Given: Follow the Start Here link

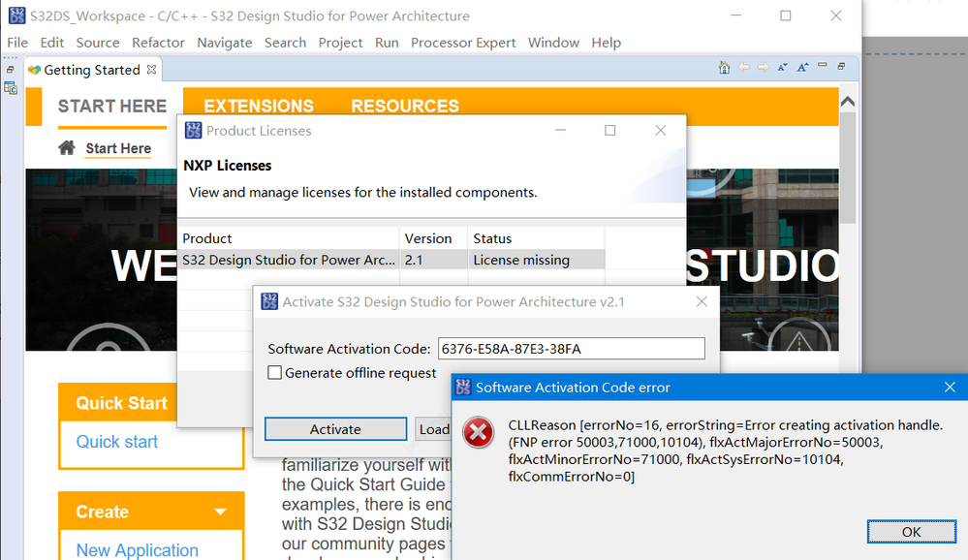Looking at the screenshot, I should [118, 149].
